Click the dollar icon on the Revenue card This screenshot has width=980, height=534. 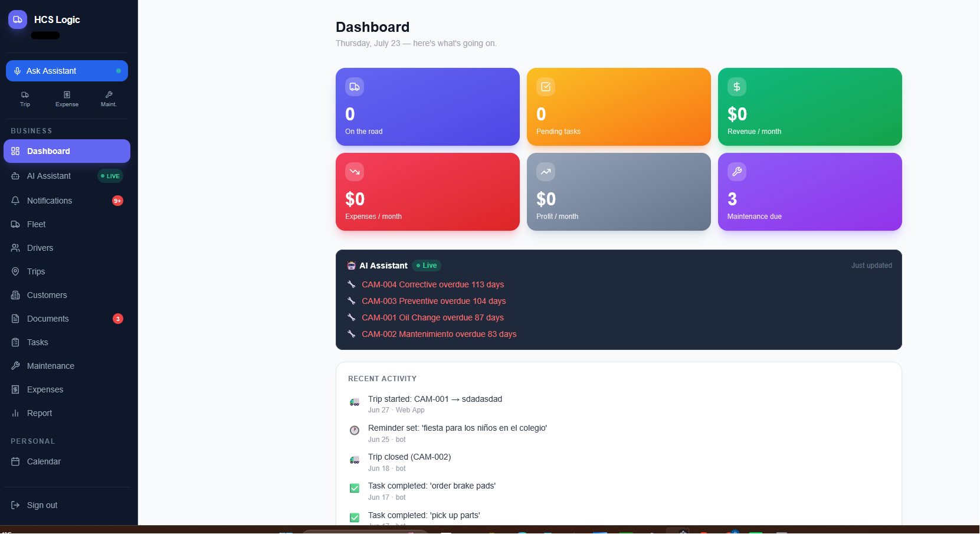[737, 87]
